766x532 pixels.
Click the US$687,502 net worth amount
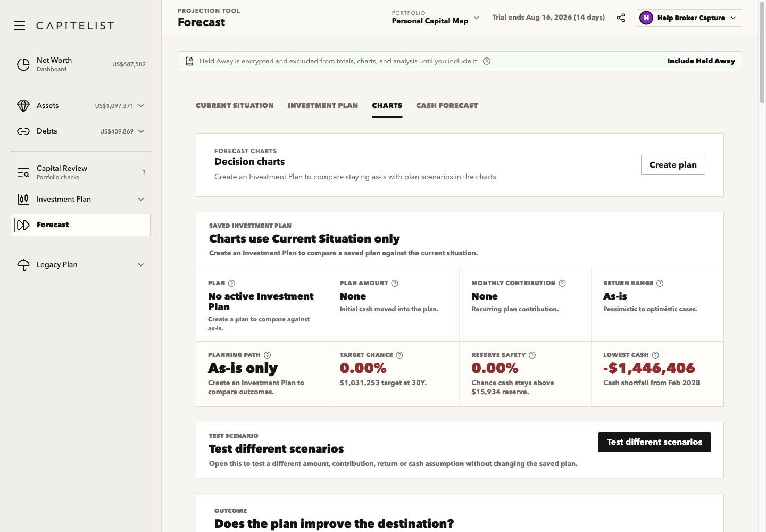click(x=129, y=64)
